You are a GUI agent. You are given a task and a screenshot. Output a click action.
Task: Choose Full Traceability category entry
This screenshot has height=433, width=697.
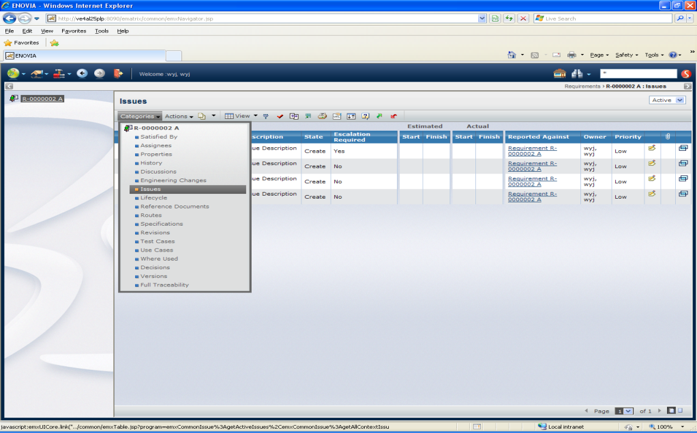(164, 285)
